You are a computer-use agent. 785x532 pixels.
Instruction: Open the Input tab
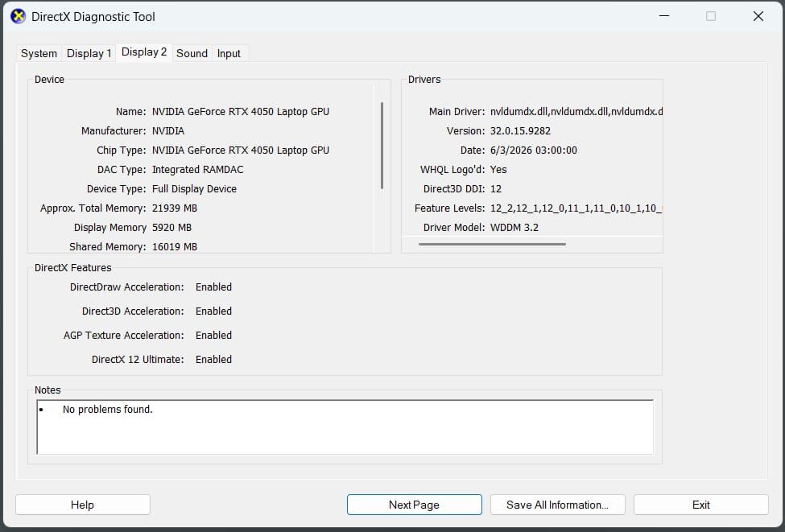[x=229, y=54]
